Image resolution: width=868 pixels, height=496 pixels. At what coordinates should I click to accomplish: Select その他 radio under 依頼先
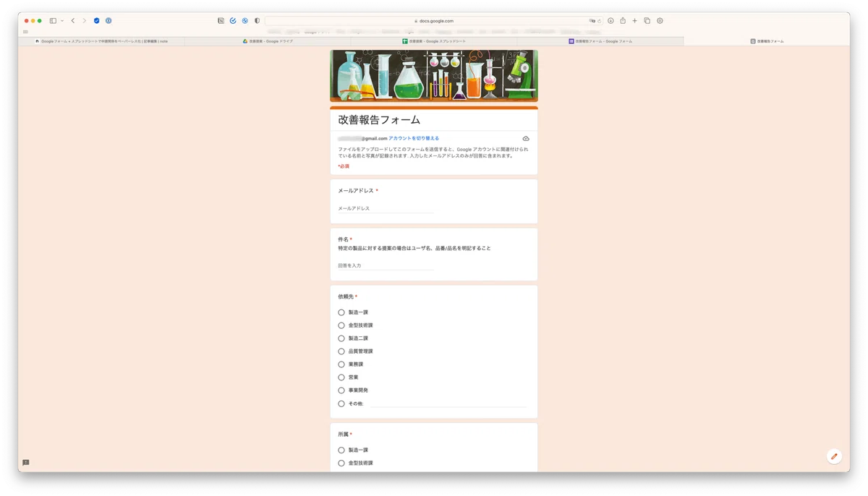[341, 403]
